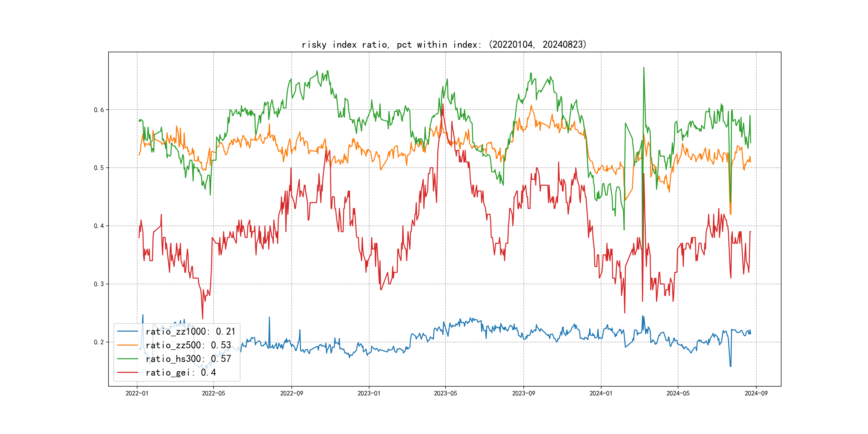Viewport: 868px width, 434px height.
Task: Click the 2022-01 x-axis tick label
Action: (x=137, y=393)
